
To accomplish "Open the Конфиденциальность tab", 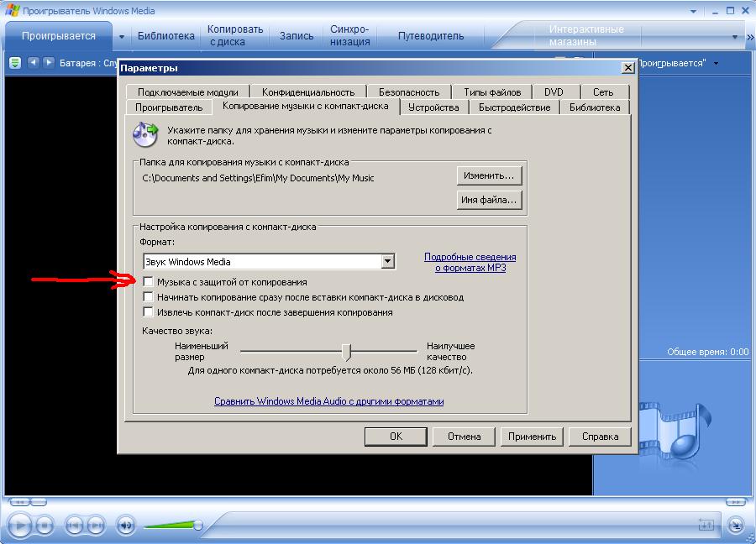I will pyautogui.click(x=307, y=92).
